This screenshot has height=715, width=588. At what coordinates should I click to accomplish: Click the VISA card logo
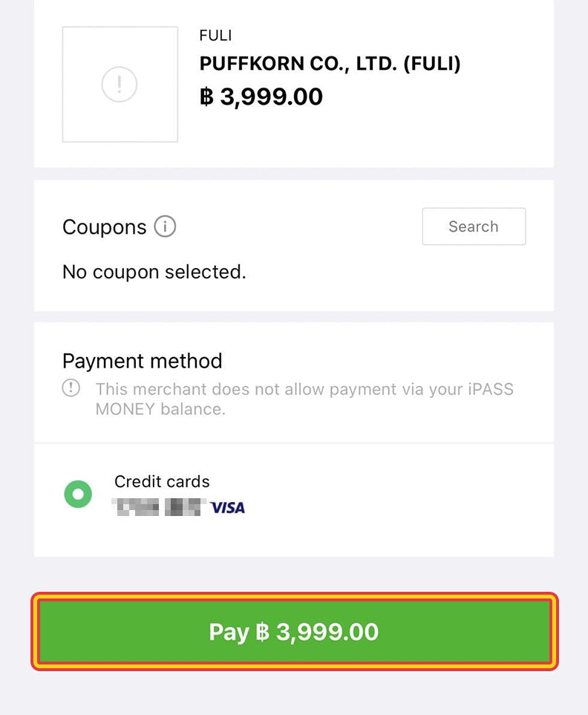pos(227,508)
